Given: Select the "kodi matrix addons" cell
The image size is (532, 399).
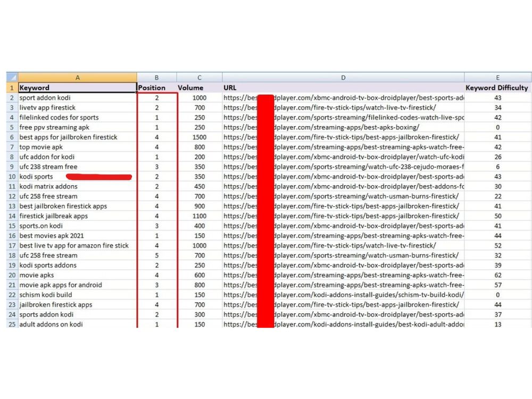Looking at the screenshot, I should coord(77,186).
